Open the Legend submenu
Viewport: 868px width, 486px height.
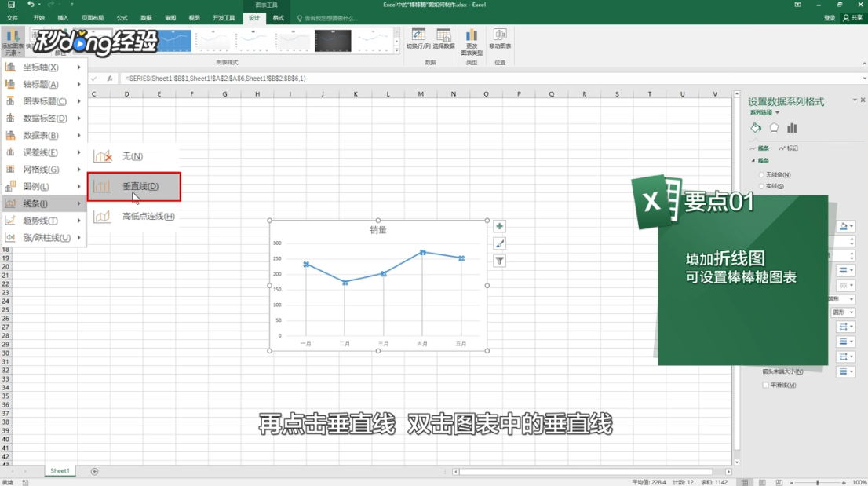[44, 187]
